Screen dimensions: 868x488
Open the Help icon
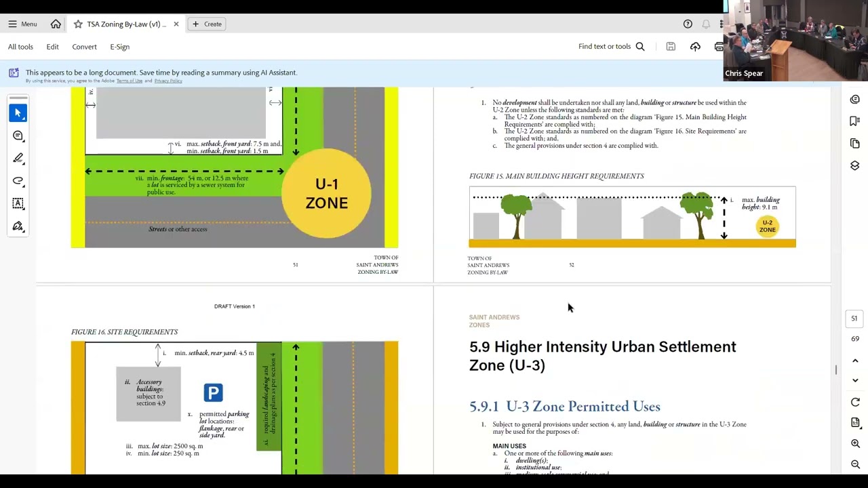(x=688, y=24)
